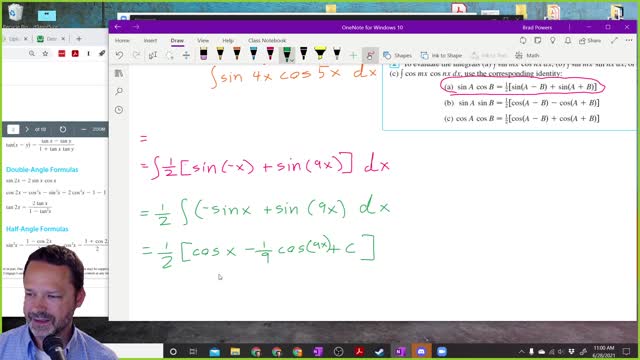Rotate the PDF in viewer

click(x=63, y=129)
